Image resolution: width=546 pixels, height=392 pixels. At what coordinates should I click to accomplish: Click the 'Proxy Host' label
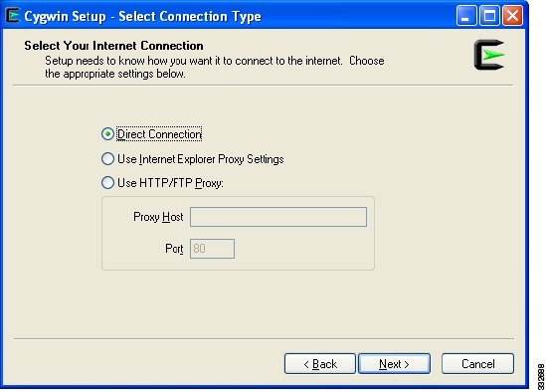point(158,217)
